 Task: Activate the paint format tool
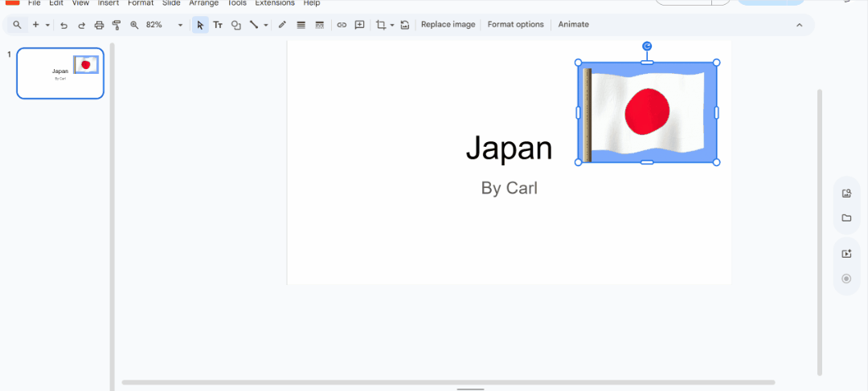pyautogui.click(x=117, y=25)
